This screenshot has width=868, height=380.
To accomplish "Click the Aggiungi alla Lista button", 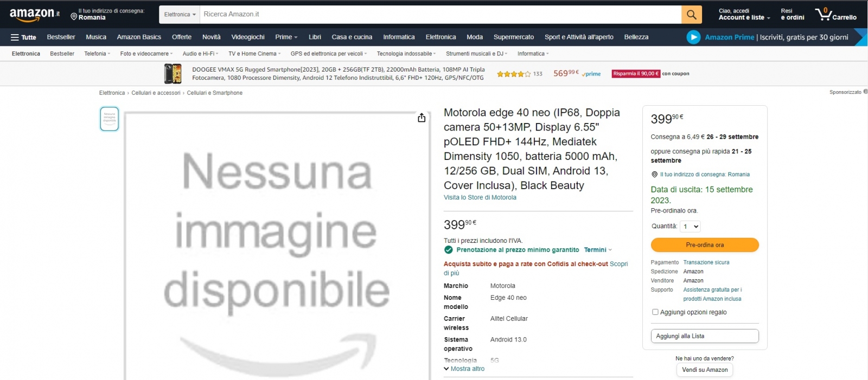I will pyautogui.click(x=705, y=336).
